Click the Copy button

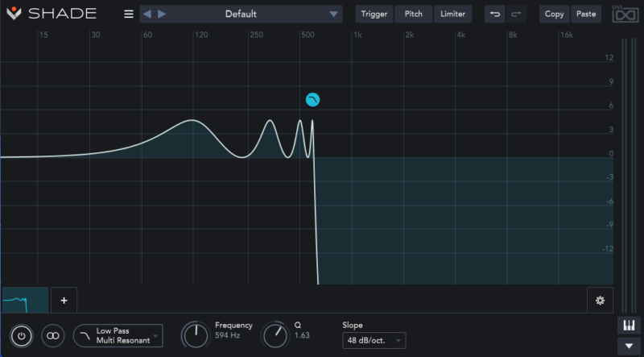coord(555,14)
